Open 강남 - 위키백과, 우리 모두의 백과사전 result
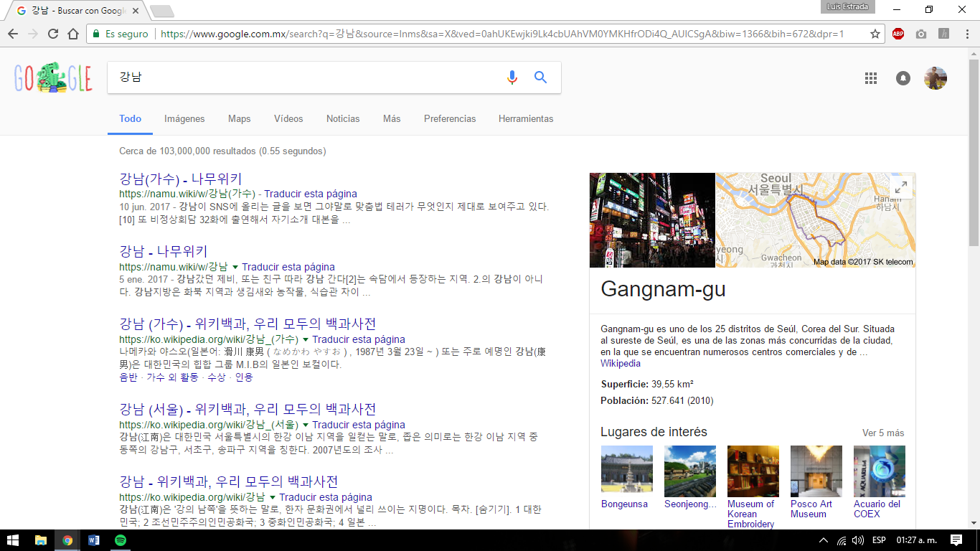This screenshot has width=980, height=551. (228, 481)
